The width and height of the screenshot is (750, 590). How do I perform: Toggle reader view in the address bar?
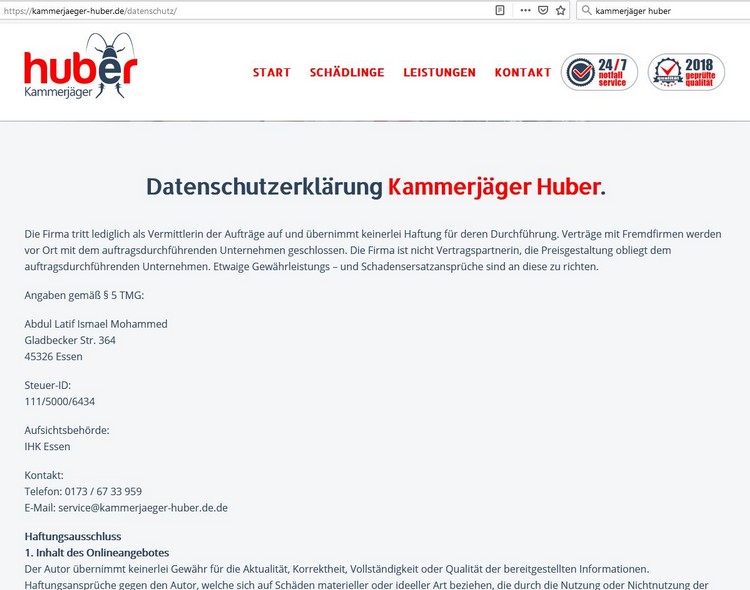click(500, 10)
